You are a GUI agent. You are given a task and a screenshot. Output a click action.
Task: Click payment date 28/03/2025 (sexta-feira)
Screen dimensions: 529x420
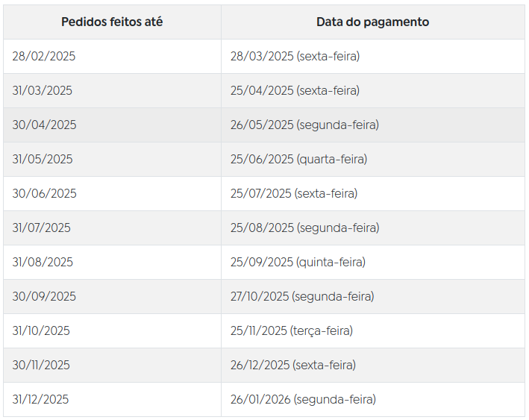pos(295,57)
